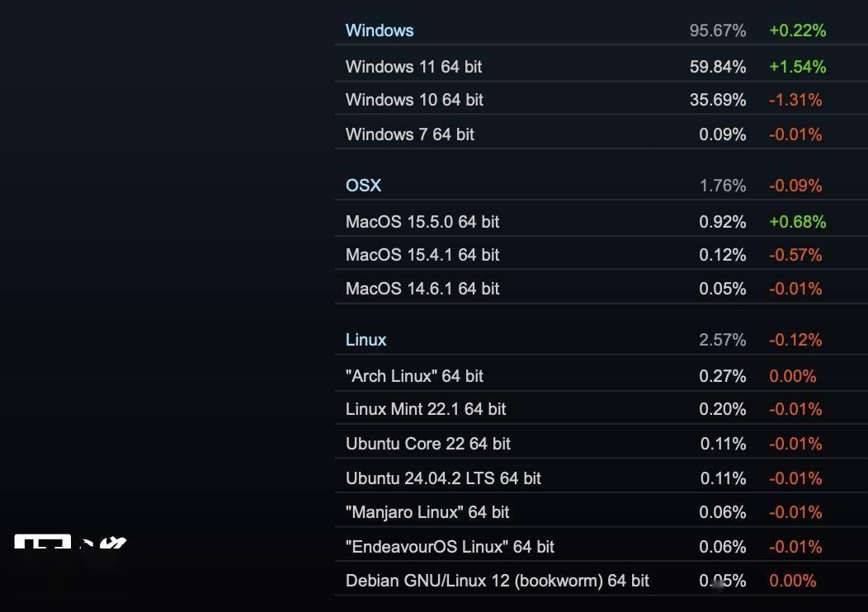
Task: Click the -0.57% change for MacOS 15.4.1
Action: 795,255
